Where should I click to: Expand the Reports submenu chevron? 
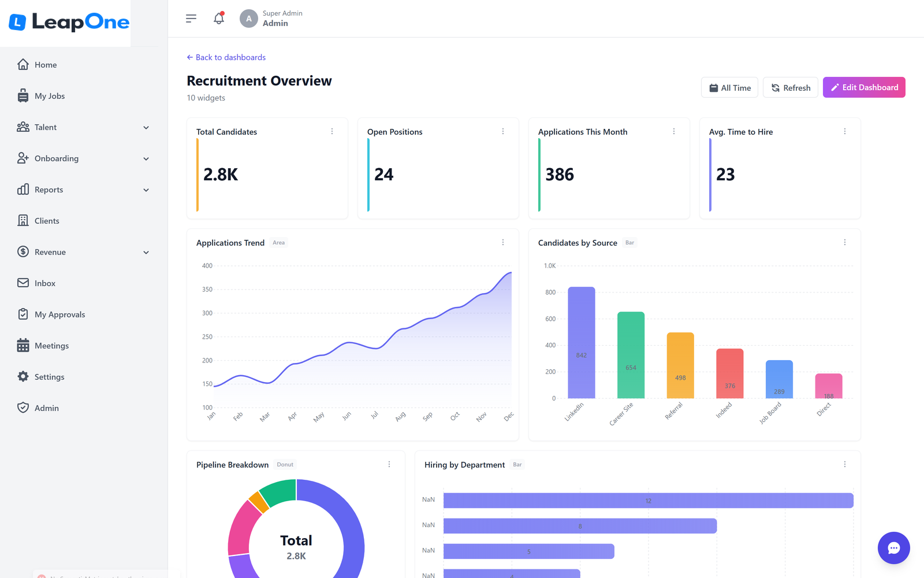pyautogui.click(x=146, y=190)
